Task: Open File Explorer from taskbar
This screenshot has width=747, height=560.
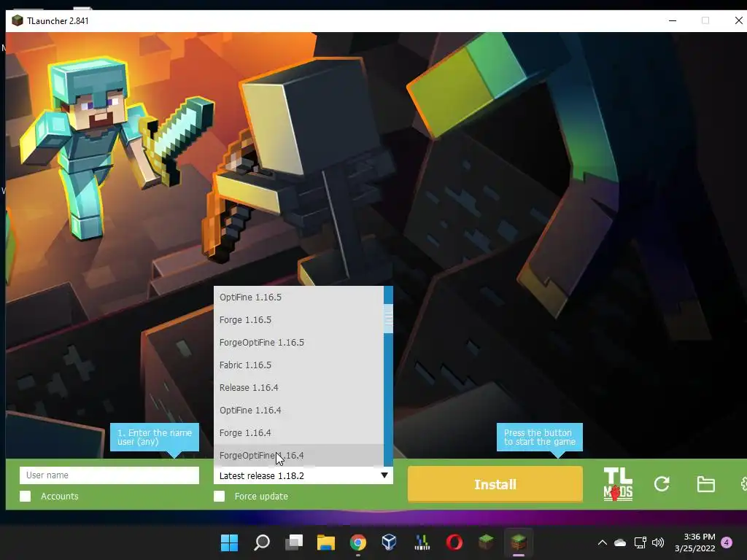Action: click(x=326, y=542)
